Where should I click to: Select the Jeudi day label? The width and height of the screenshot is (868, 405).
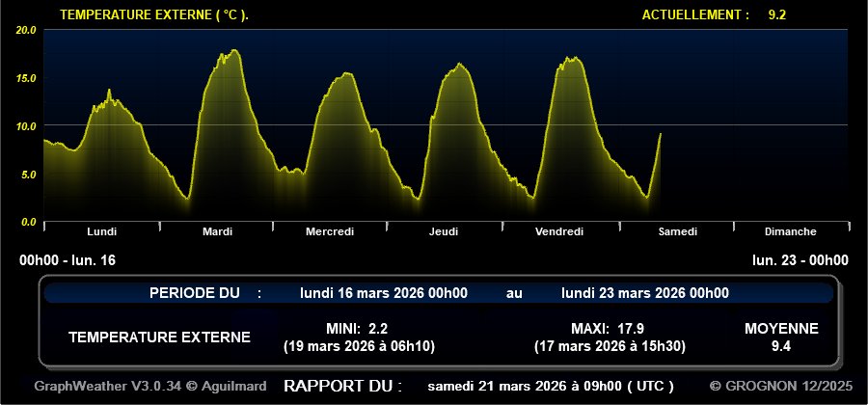pyautogui.click(x=444, y=231)
